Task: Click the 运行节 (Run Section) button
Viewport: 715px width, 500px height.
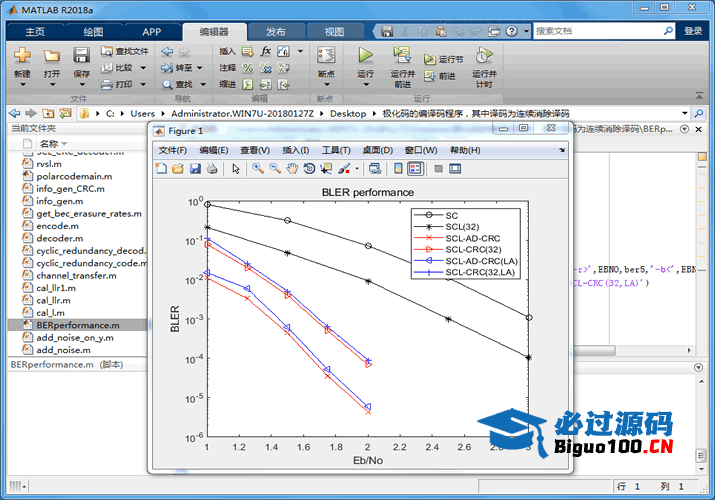Action: tap(443, 59)
